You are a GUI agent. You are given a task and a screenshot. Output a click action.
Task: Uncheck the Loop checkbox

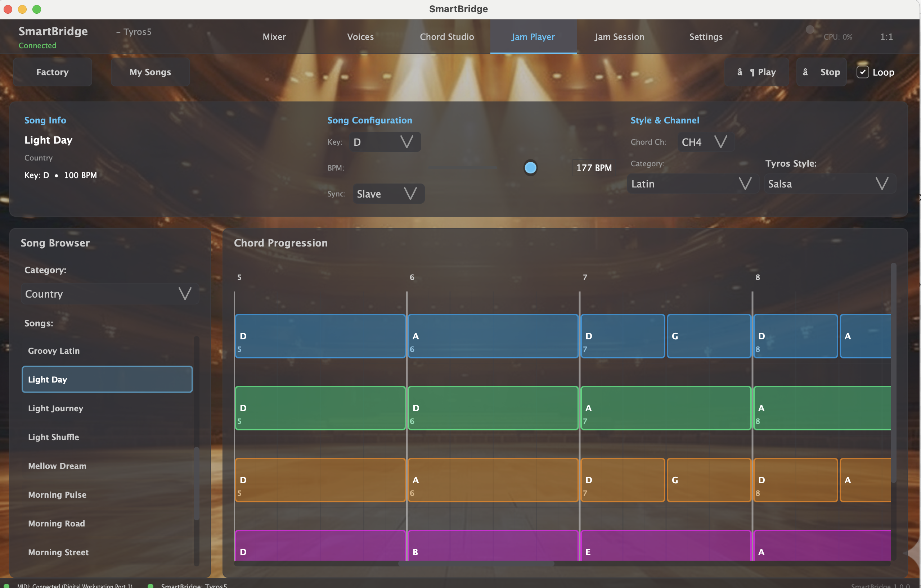pyautogui.click(x=862, y=72)
